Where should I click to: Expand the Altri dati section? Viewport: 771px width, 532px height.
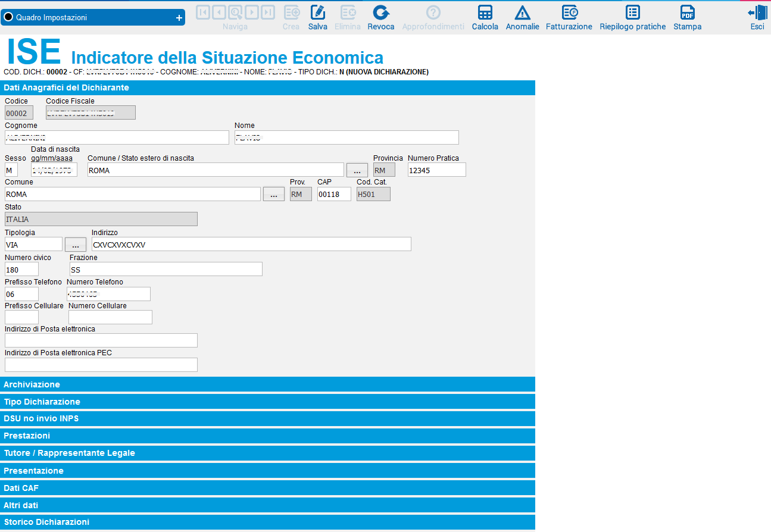pyautogui.click(x=267, y=505)
